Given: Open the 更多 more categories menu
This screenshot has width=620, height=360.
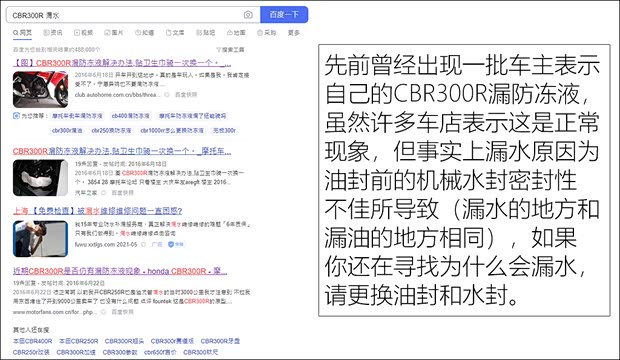Looking at the screenshot, I should pyautogui.click(x=293, y=33).
